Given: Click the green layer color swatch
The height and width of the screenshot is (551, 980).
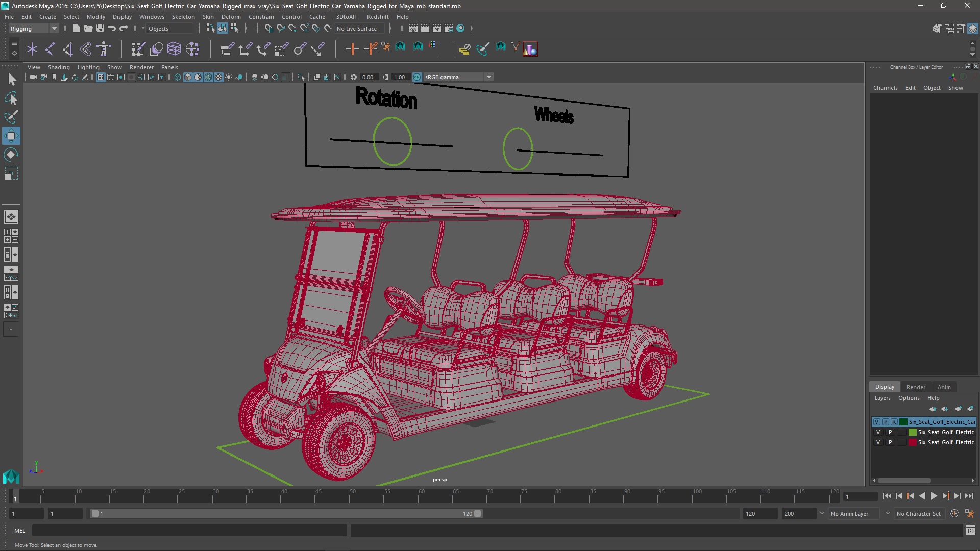Looking at the screenshot, I should 912,432.
